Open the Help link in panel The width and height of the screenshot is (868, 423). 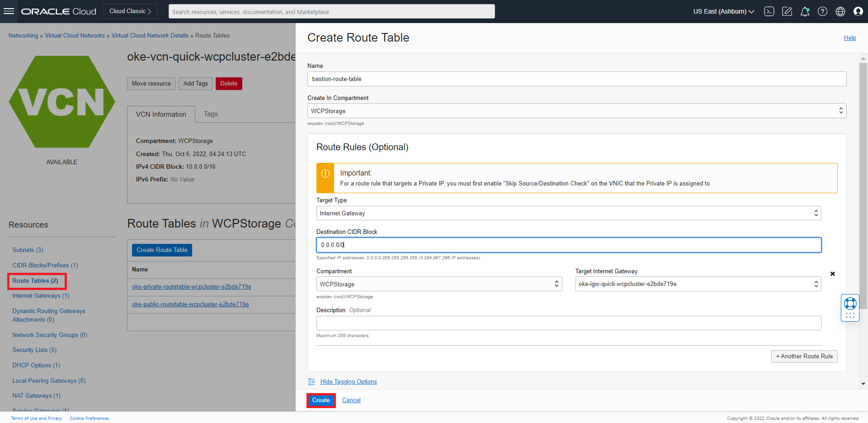click(x=850, y=38)
